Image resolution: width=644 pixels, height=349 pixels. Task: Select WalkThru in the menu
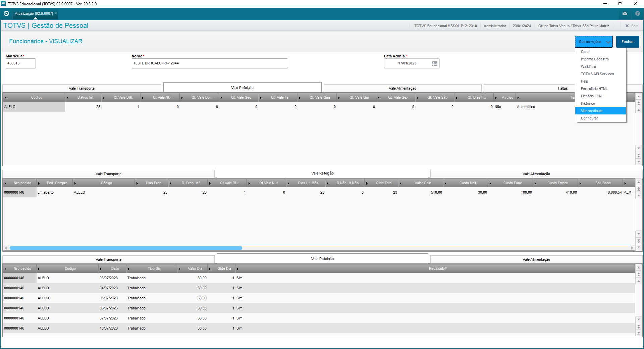600,66
